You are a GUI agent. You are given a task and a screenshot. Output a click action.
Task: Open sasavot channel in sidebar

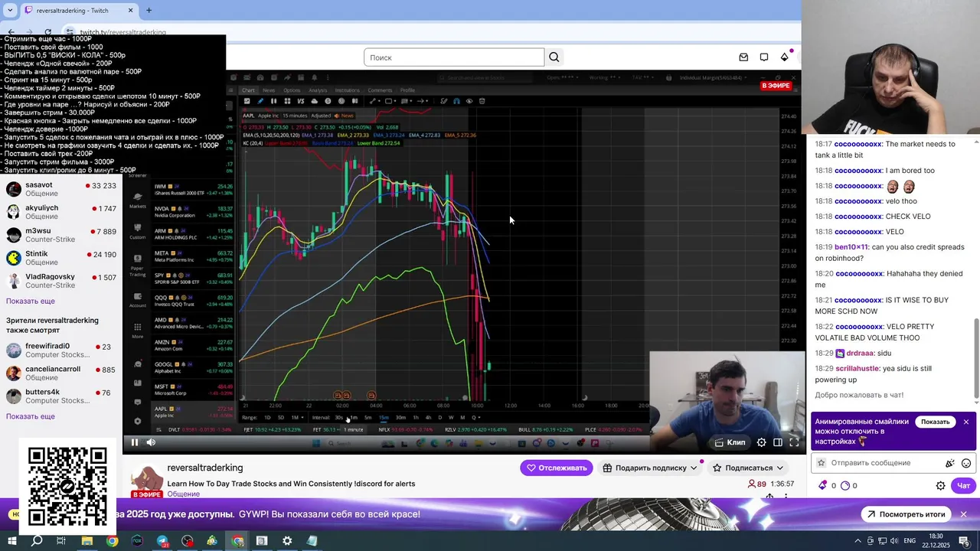(61, 189)
